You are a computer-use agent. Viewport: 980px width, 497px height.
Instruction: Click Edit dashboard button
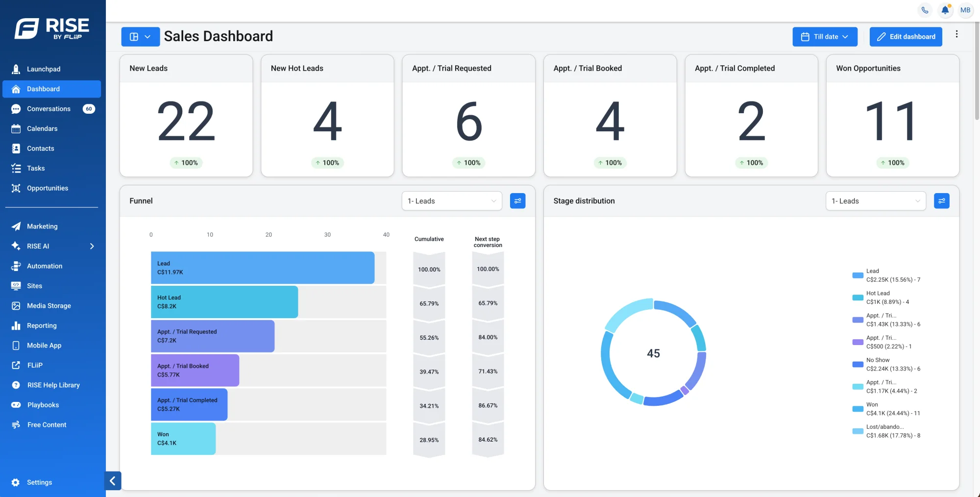point(906,37)
